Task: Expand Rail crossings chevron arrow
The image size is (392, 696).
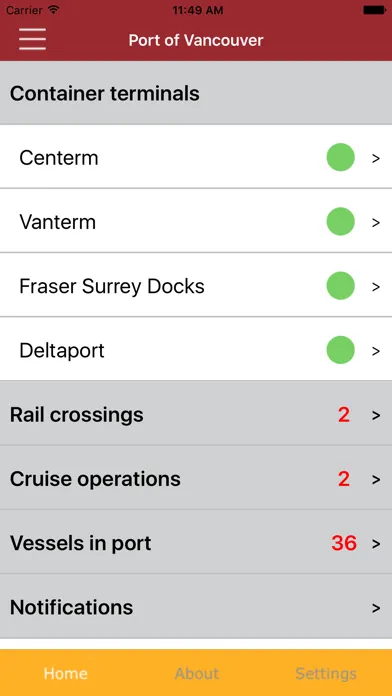Action: [x=376, y=415]
